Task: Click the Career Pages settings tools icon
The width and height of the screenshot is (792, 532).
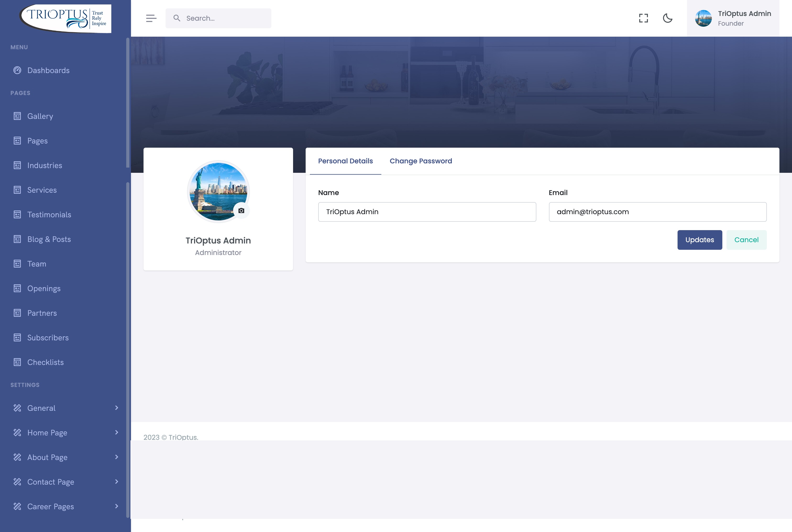Action: click(x=17, y=506)
